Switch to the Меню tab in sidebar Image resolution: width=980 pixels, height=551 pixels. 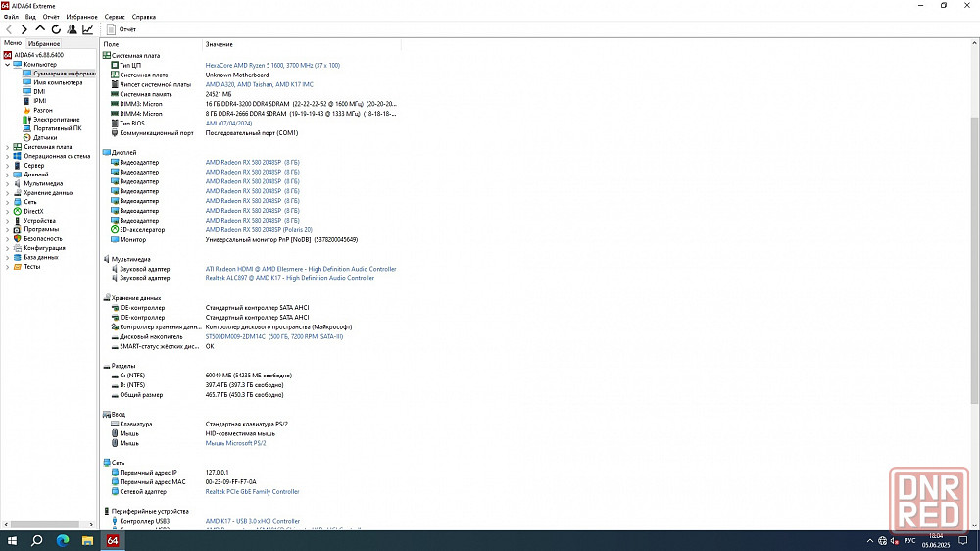(13, 43)
